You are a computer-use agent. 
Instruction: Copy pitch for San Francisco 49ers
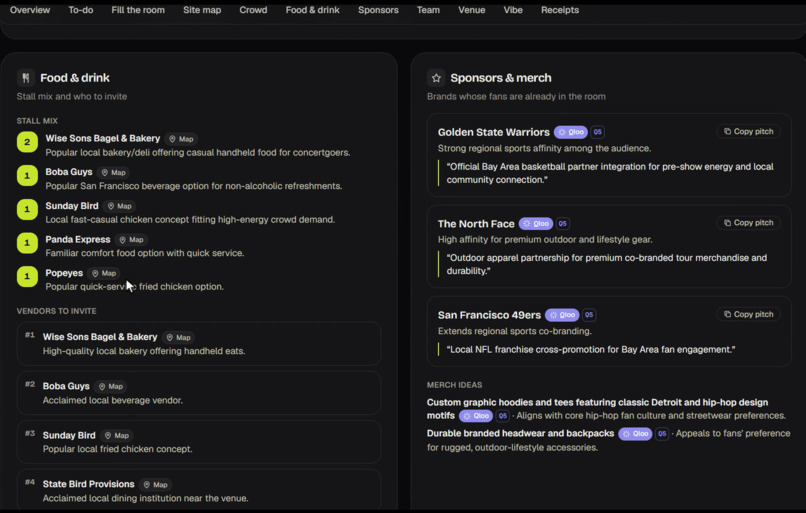pos(748,314)
